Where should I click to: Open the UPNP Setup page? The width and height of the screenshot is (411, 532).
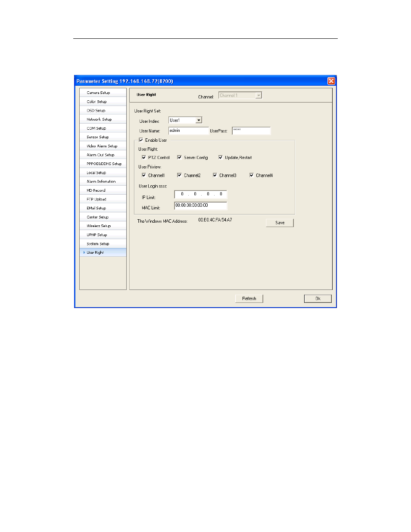[x=103, y=235]
